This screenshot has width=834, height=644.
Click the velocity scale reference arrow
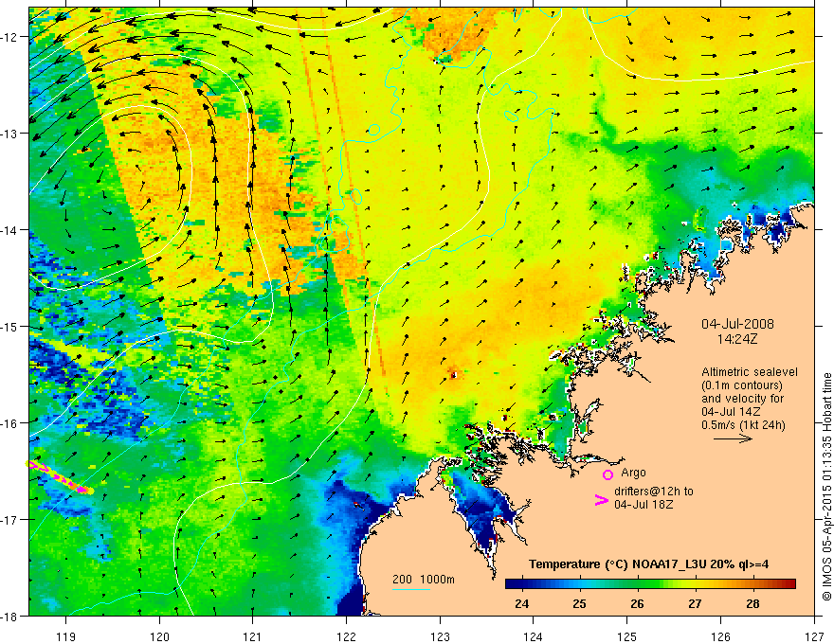733,438
